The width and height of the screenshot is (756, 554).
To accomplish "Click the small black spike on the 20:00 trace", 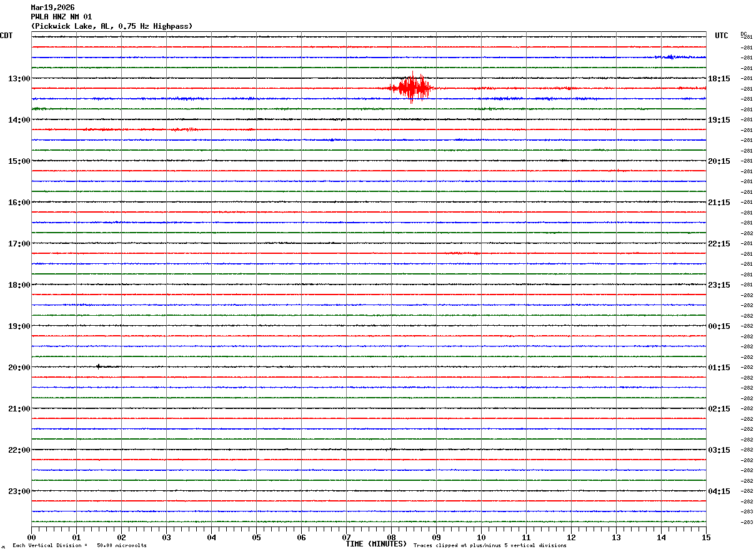I will click(98, 366).
